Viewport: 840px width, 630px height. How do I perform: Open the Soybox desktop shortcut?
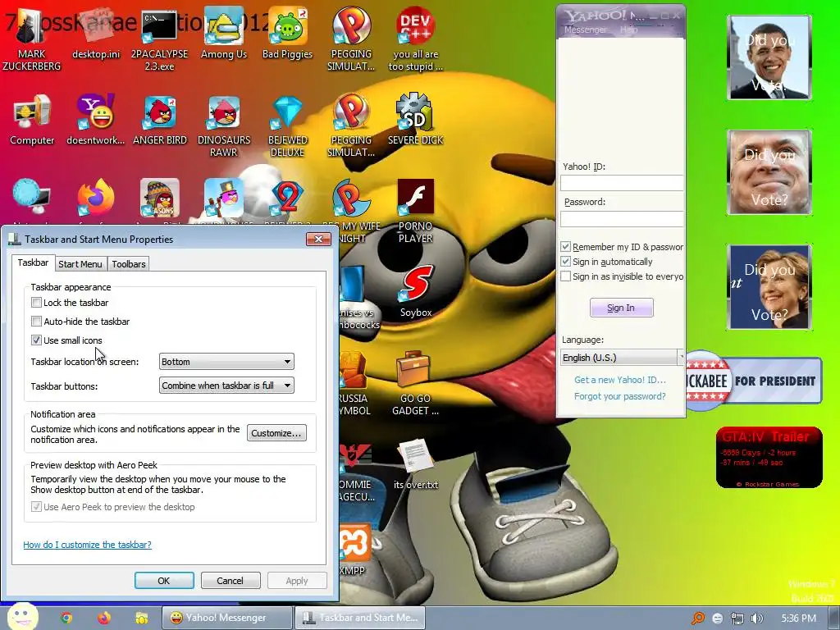point(416,293)
